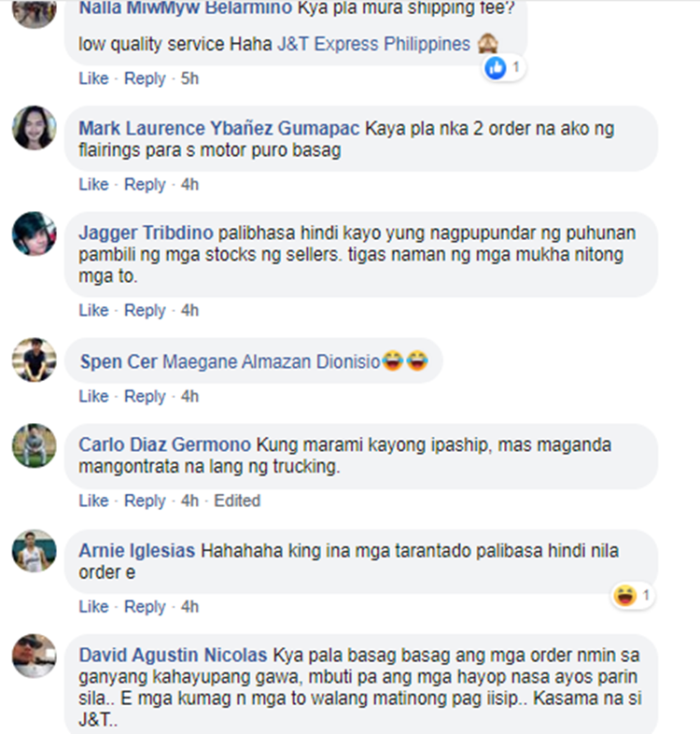Image resolution: width=700 pixels, height=734 pixels.
Task: Open the Jagger Tribdino name link
Action: point(146,233)
